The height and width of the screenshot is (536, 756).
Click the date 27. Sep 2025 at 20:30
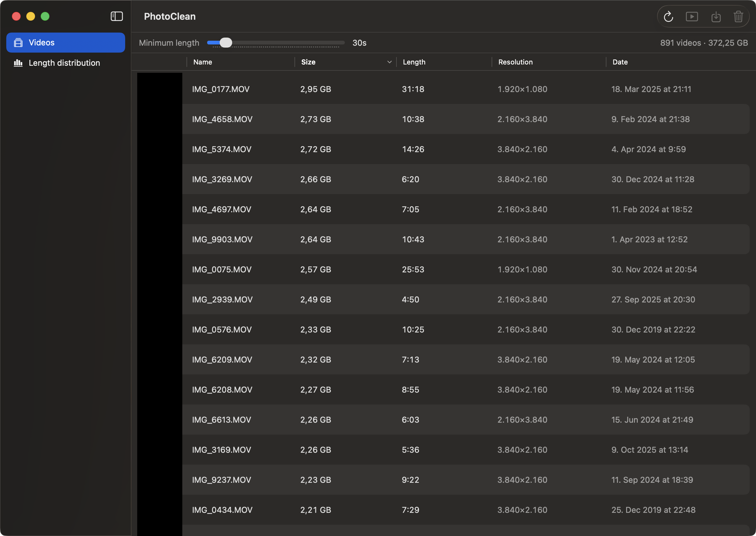653,299
